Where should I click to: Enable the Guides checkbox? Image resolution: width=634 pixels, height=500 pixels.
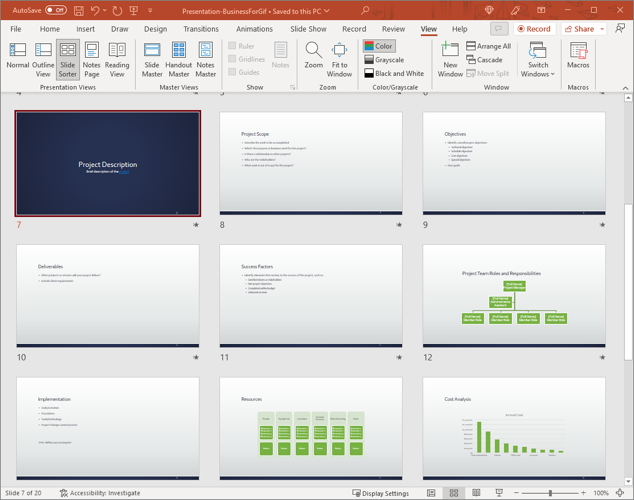coord(232,72)
